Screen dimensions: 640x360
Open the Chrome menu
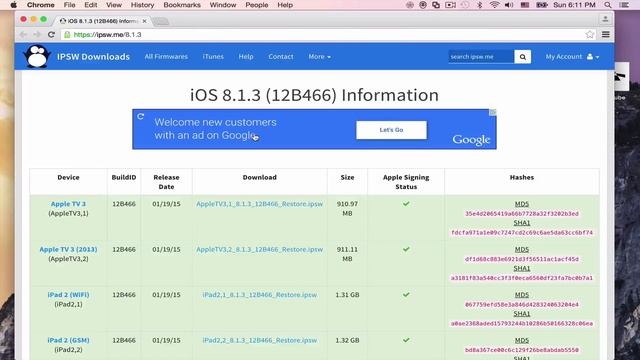40,5
